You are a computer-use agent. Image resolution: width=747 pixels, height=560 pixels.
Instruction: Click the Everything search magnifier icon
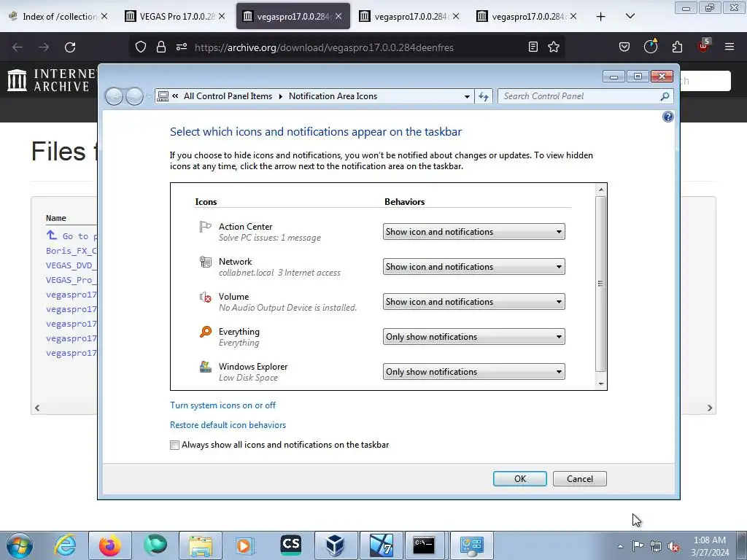(205, 332)
